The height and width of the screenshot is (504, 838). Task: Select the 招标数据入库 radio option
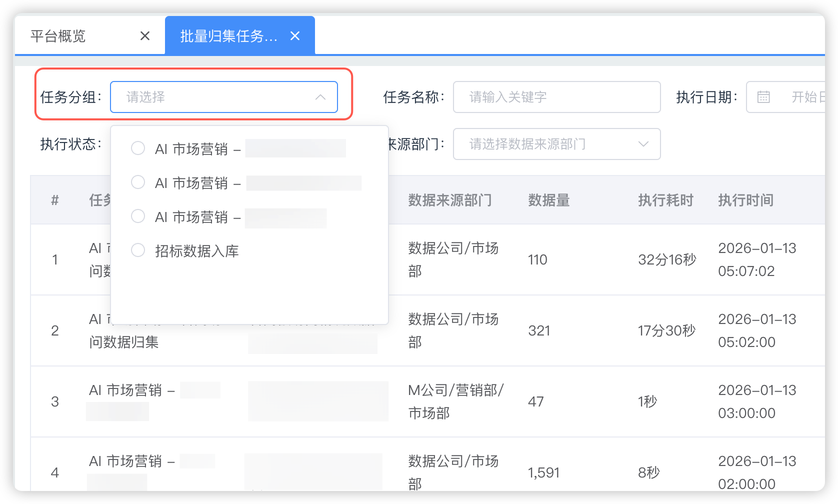(x=138, y=250)
